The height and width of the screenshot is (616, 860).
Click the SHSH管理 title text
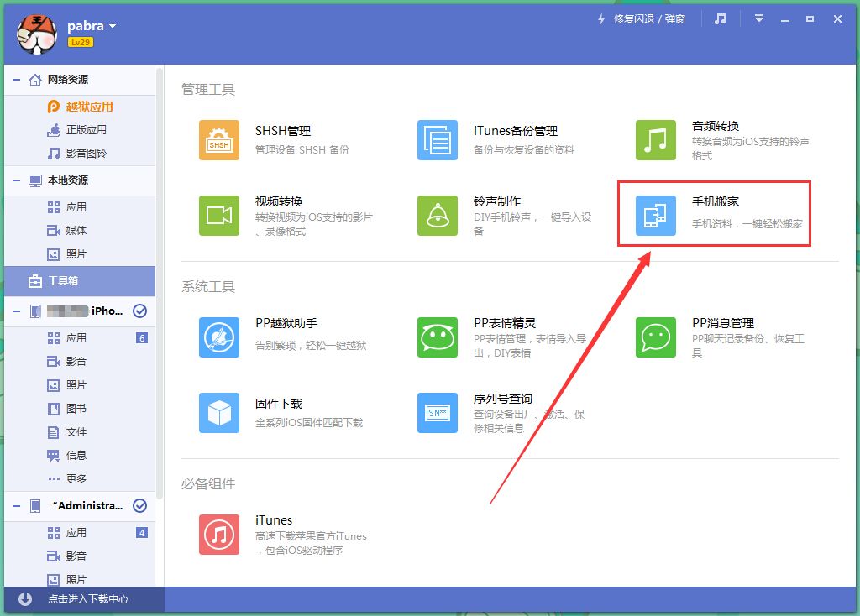283,131
